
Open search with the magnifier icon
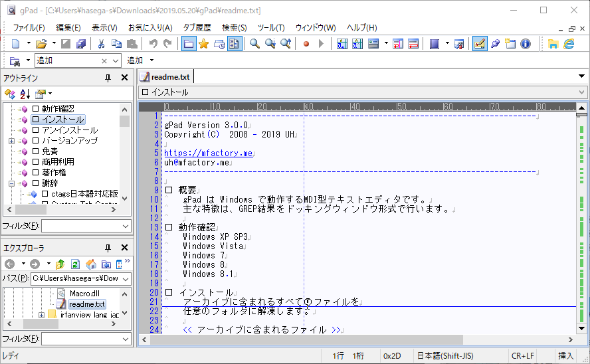click(x=254, y=44)
